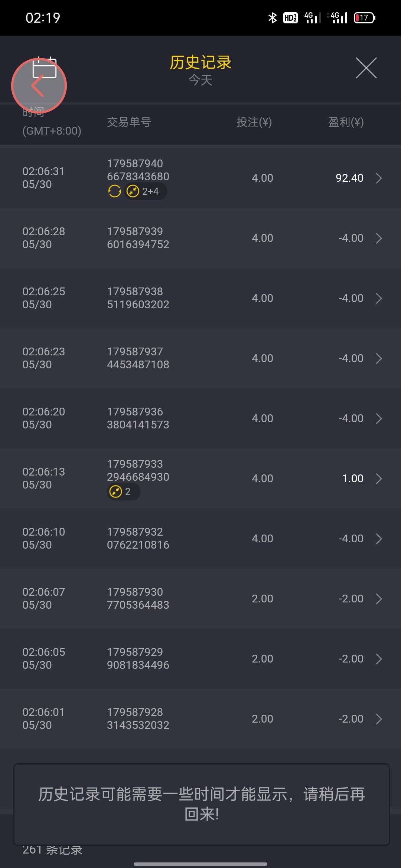Tap the red back arrow button
401x868 pixels.
tap(39, 86)
